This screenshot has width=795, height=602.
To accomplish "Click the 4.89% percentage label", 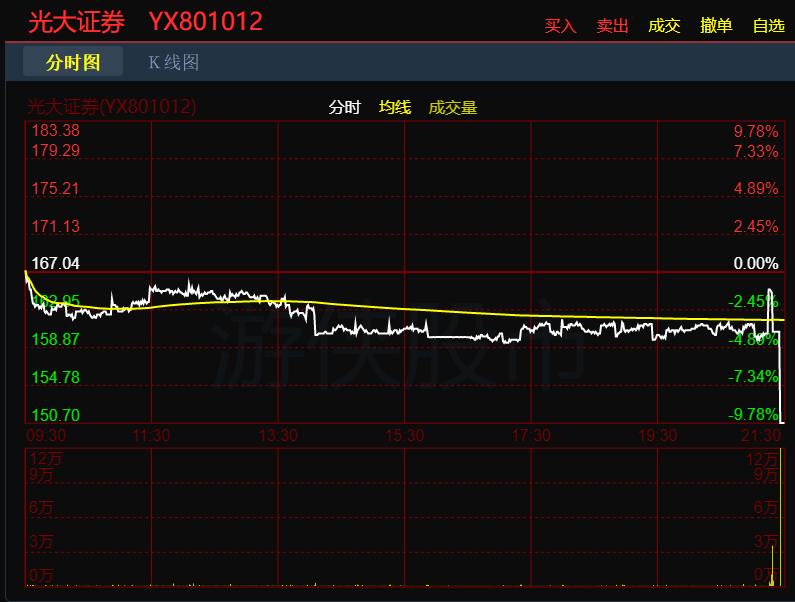I will [x=755, y=188].
